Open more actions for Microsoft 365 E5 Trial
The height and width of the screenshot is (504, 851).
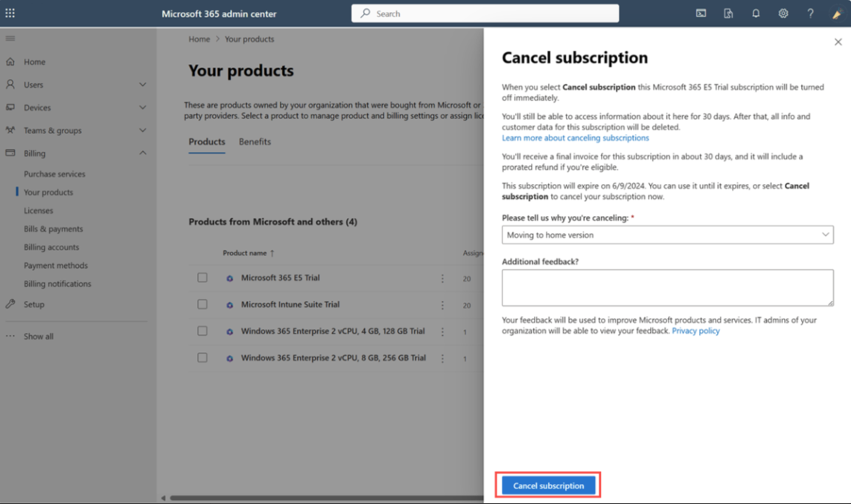click(442, 278)
